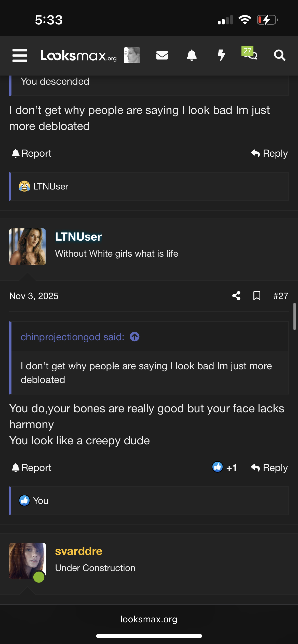Open the notifications bell in header

pyautogui.click(x=192, y=55)
